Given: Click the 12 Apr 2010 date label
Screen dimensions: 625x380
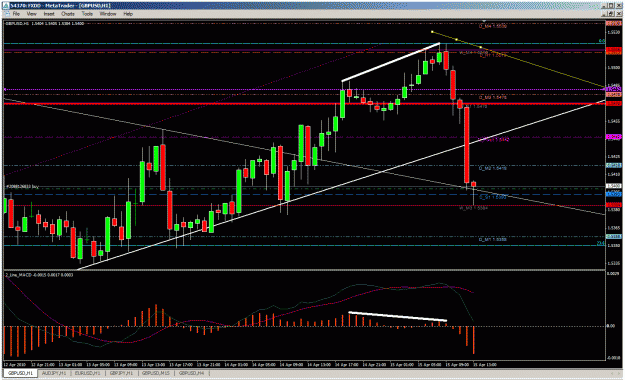Looking at the screenshot, I should pyautogui.click(x=15, y=364).
